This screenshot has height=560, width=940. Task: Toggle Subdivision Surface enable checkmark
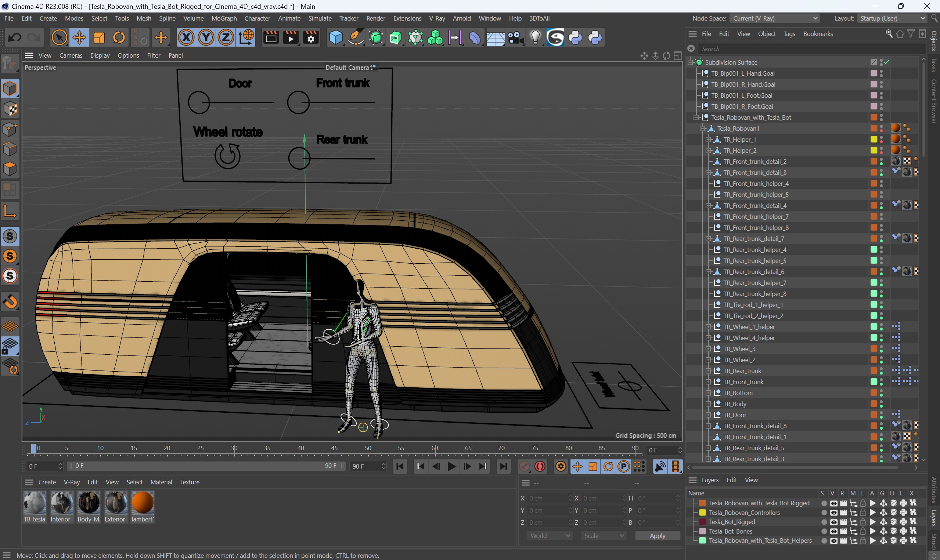pyautogui.click(x=887, y=62)
